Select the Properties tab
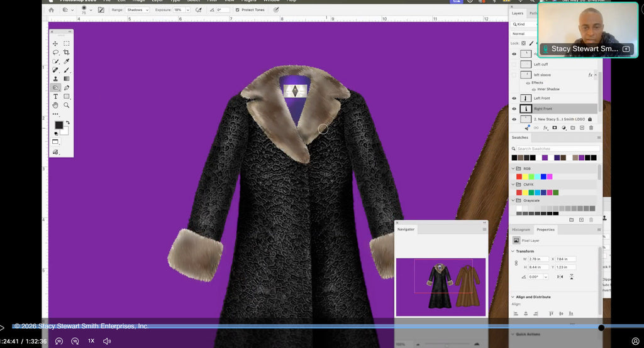This screenshot has width=644, height=348. [545, 230]
